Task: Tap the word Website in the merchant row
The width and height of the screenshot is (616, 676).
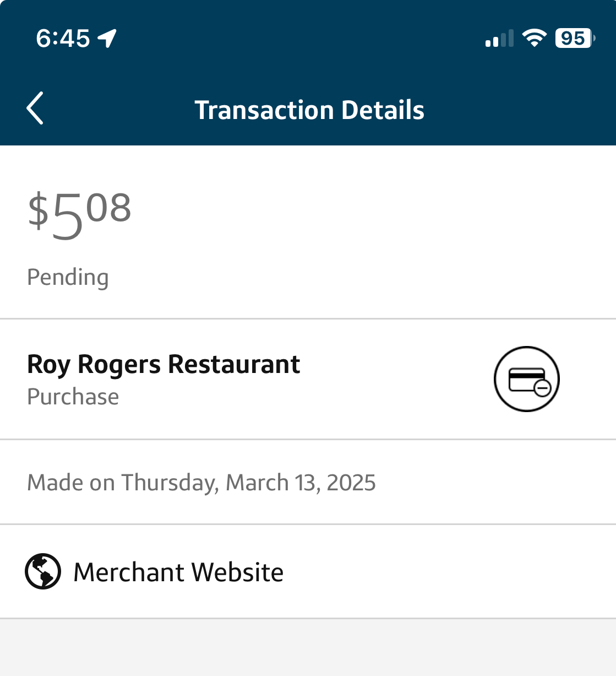Action: (x=237, y=572)
